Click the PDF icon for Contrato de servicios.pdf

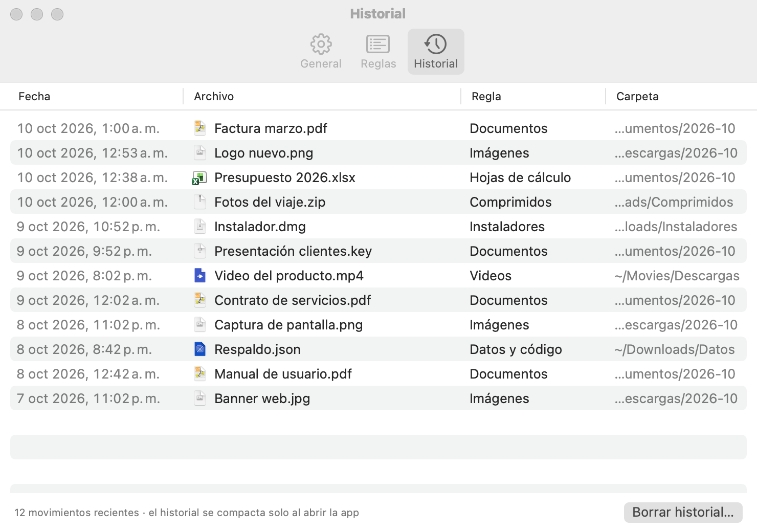coord(200,300)
